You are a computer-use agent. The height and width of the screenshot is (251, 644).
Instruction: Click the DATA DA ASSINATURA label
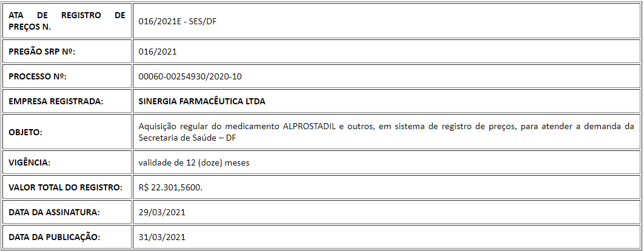pyautogui.click(x=55, y=212)
